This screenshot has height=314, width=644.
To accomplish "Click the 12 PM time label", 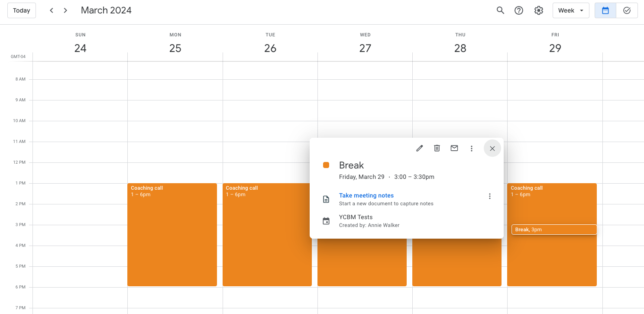I will (19, 162).
